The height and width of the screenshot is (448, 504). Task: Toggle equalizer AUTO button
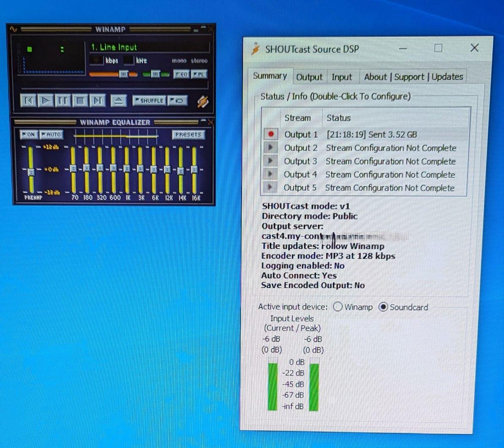pyautogui.click(x=52, y=134)
